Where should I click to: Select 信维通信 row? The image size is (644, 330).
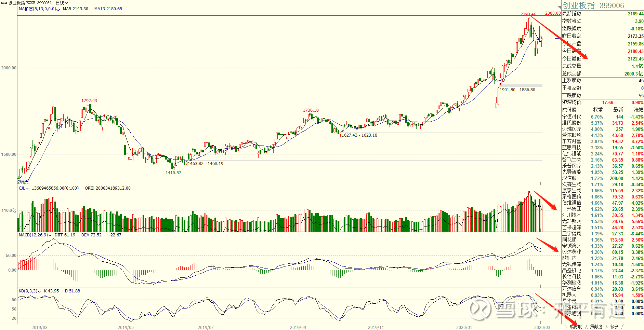603,203
